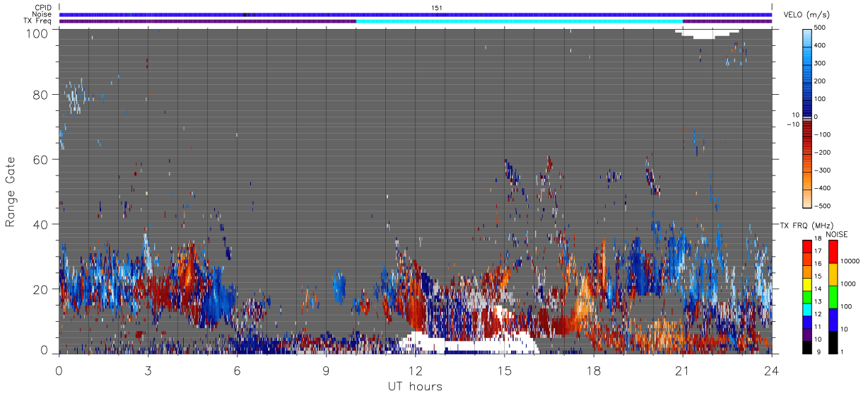Click the green swatch in NOISE legend
Image resolution: width=868 pixels, height=401 pixels.
pos(833,296)
